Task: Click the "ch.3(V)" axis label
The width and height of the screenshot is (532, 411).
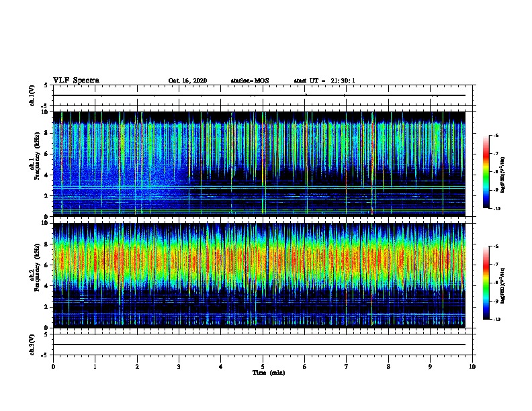Action: coord(32,345)
